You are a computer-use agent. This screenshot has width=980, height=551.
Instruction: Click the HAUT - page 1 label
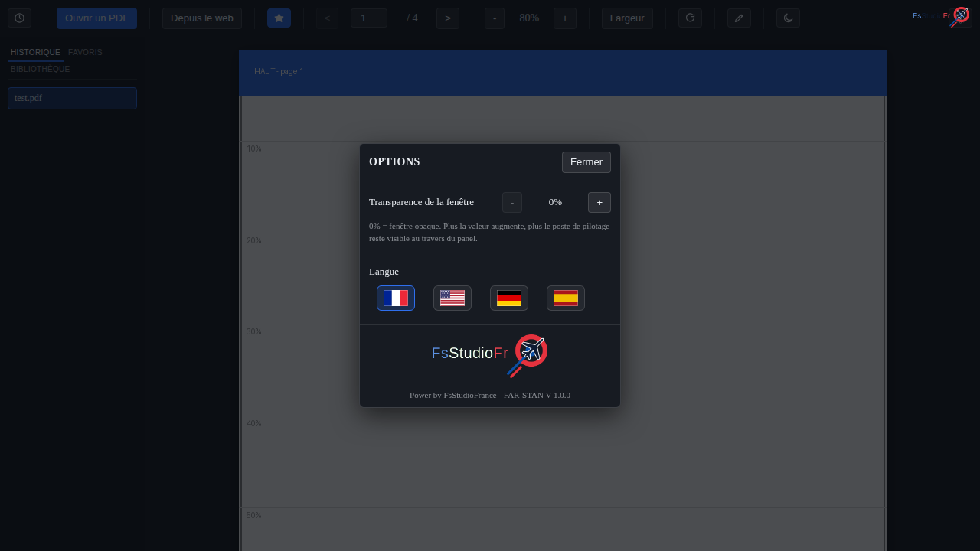pos(279,71)
